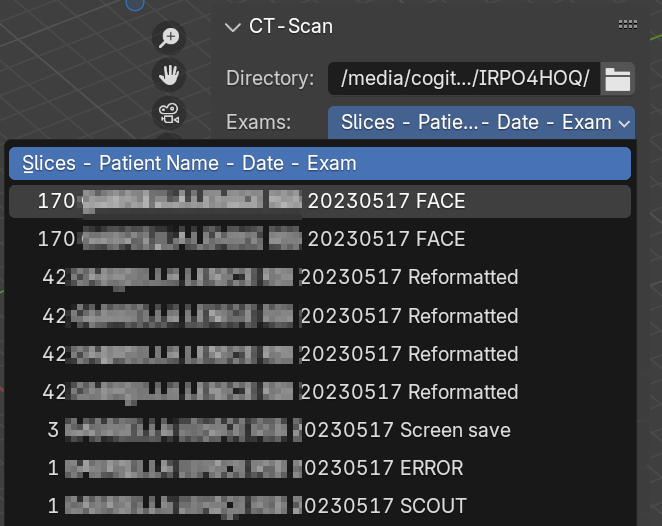Open the Exams dropdown

coord(481,122)
